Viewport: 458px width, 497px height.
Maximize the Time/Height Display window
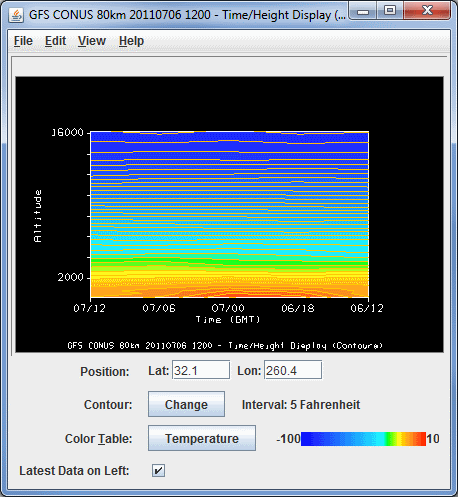tap(390, 11)
